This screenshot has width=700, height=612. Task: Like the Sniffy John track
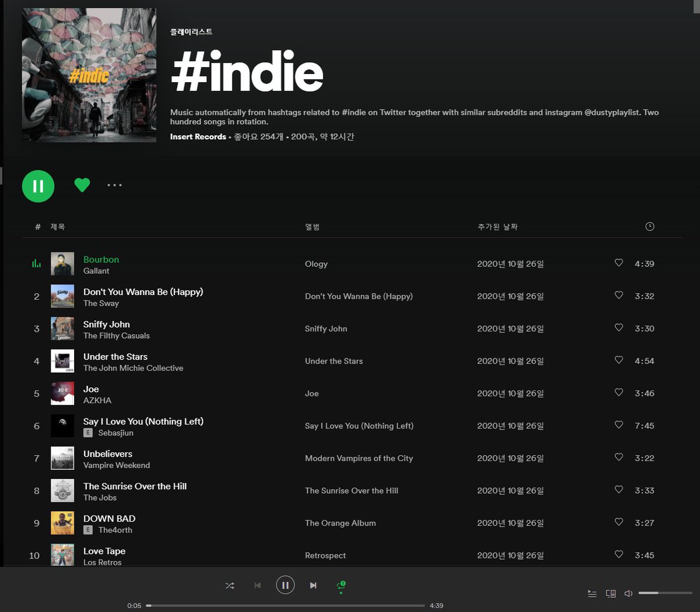(619, 328)
